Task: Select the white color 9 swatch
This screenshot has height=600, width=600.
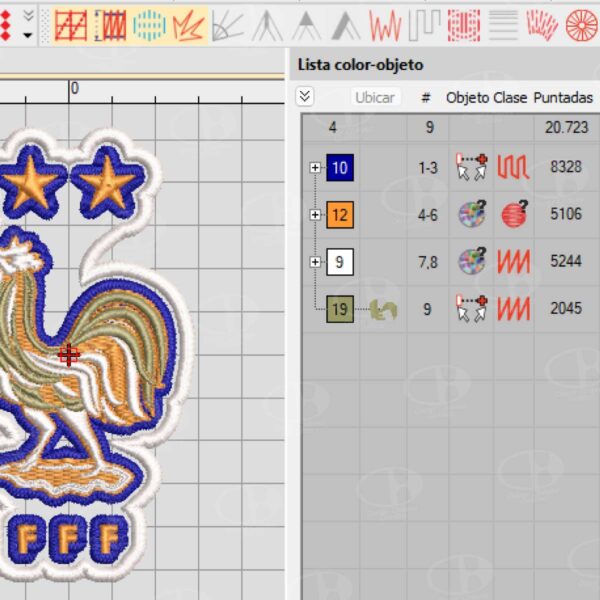Action: click(340, 262)
